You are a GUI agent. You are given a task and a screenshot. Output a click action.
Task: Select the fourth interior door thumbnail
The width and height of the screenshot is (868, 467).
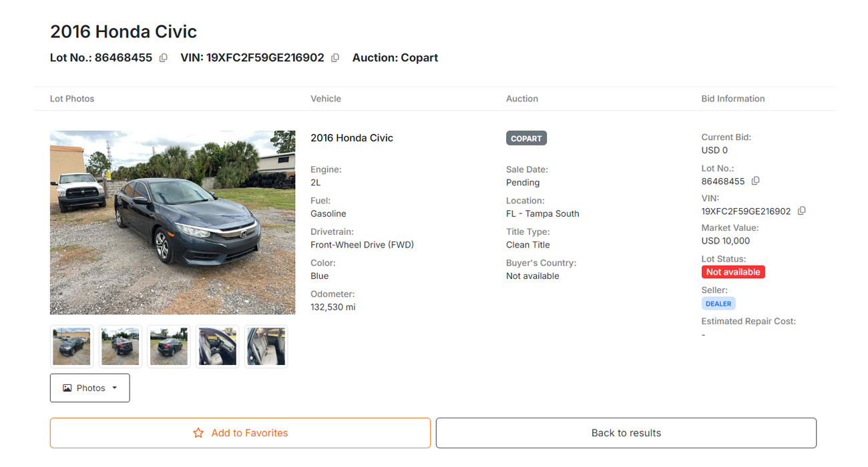[218, 346]
